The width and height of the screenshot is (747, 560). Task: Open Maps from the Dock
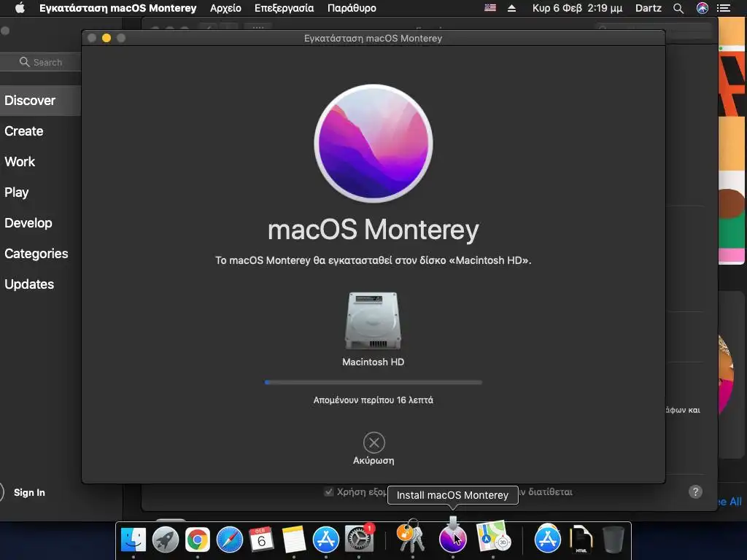(x=492, y=536)
